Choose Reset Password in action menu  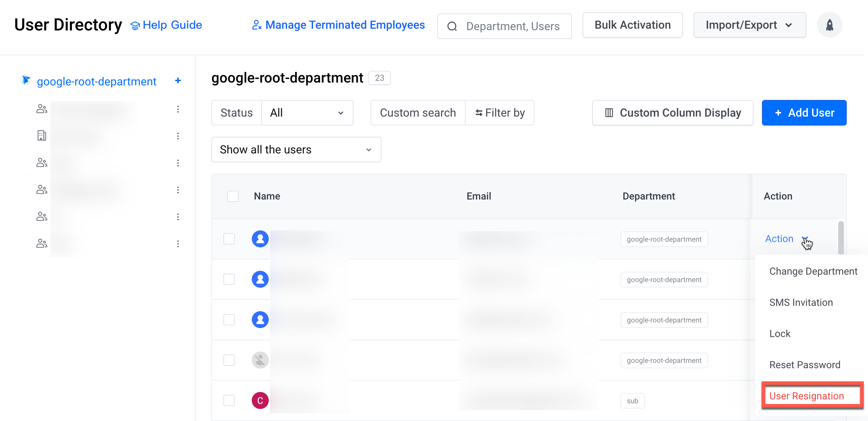(805, 365)
